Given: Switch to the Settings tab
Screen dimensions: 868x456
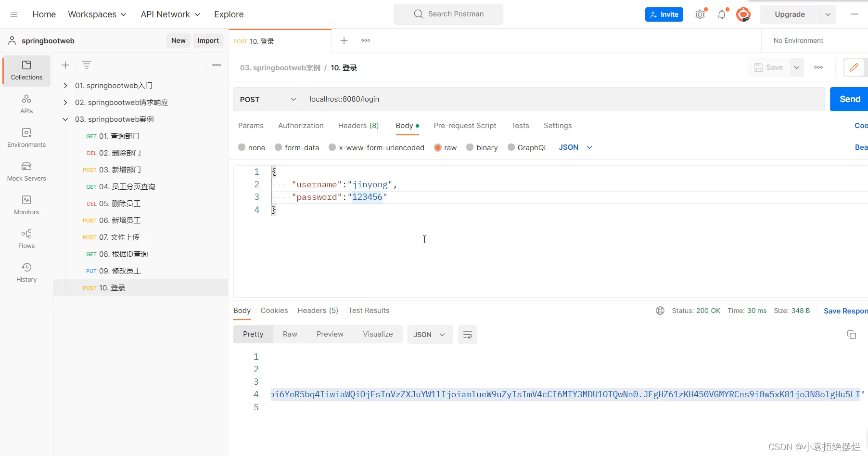Looking at the screenshot, I should (x=558, y=126).
